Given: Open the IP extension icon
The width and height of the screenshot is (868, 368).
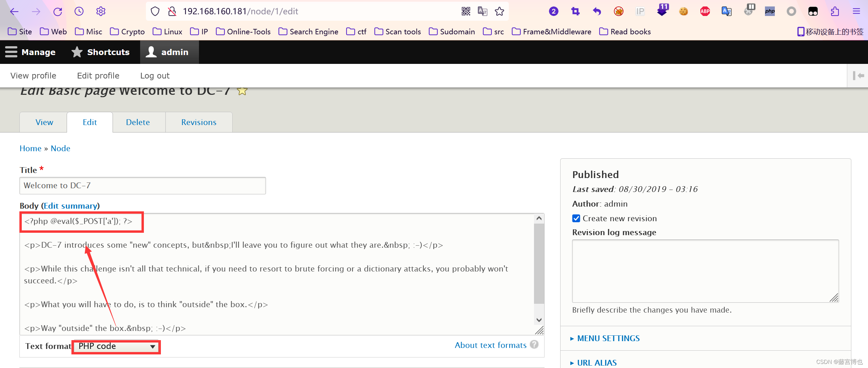Looking at the screenshot, I should click(640, 12).
